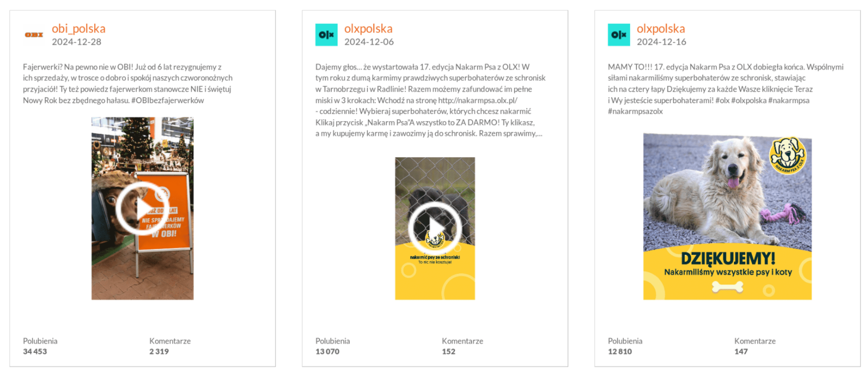Click the 2024-12-16 post date
The height and width of the screenshot is (379, 868).
(661, 42)
